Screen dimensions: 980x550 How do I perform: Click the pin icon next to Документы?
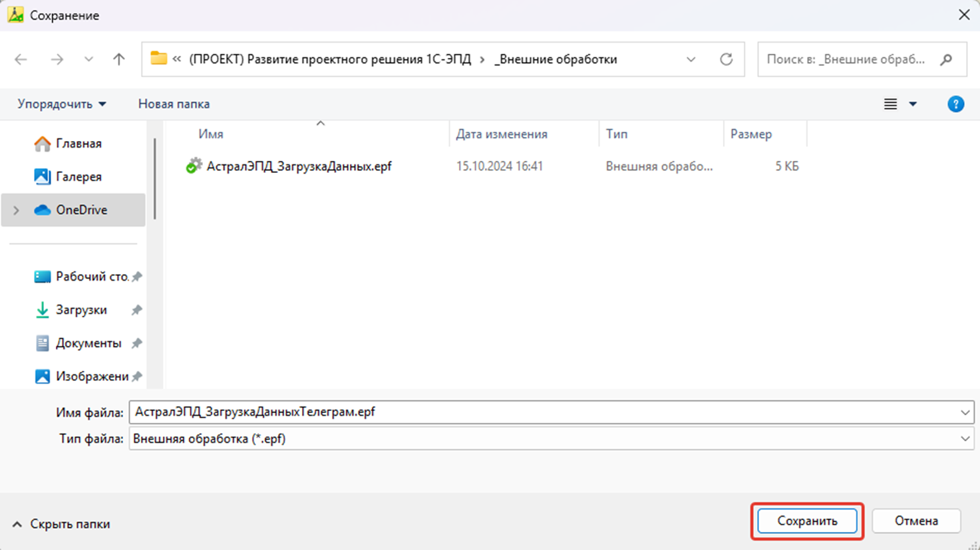136,343
